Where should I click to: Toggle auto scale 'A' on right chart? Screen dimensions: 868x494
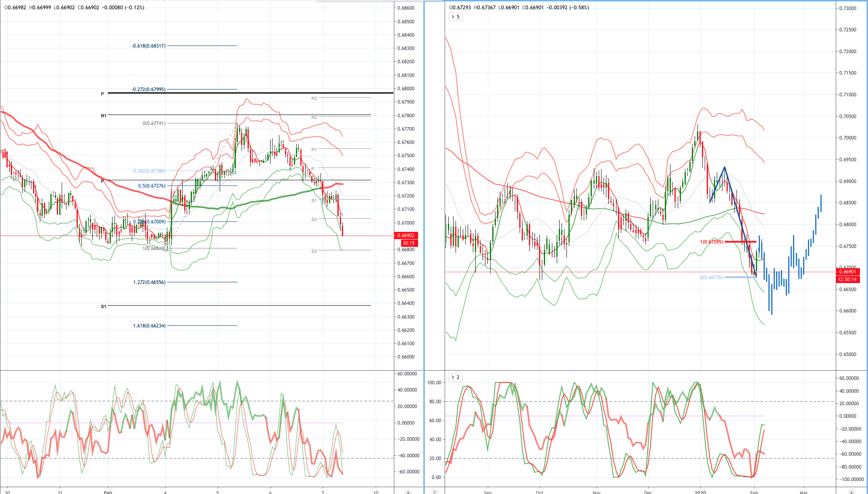pyautogui.click(x=851, y=492)
